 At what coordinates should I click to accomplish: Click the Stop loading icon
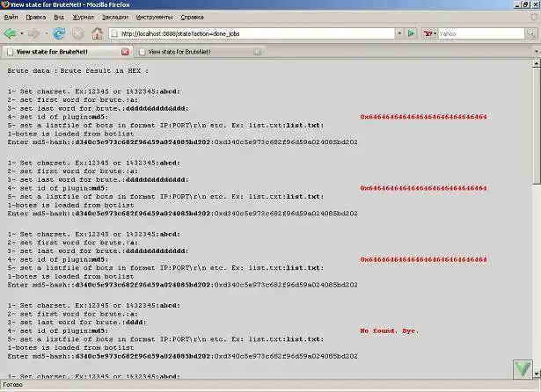click(x=78, y=33)
